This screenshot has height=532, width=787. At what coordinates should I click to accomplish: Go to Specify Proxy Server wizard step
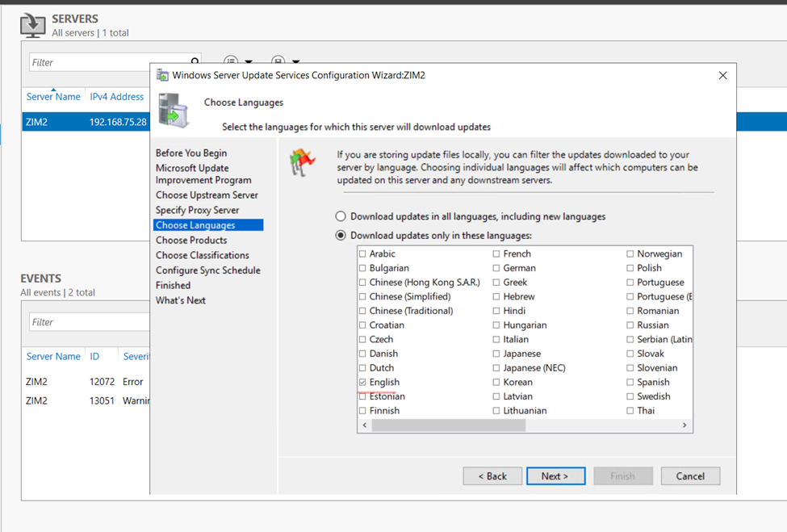[x=197, y=210]
